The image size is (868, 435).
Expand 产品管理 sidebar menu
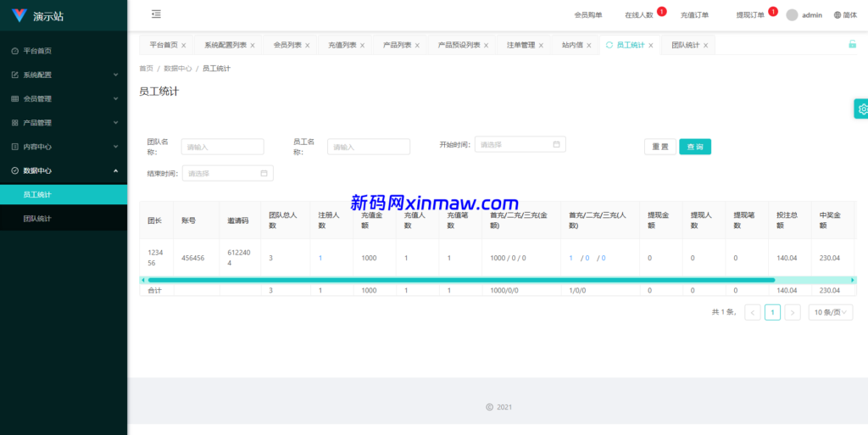click(64, 123)
